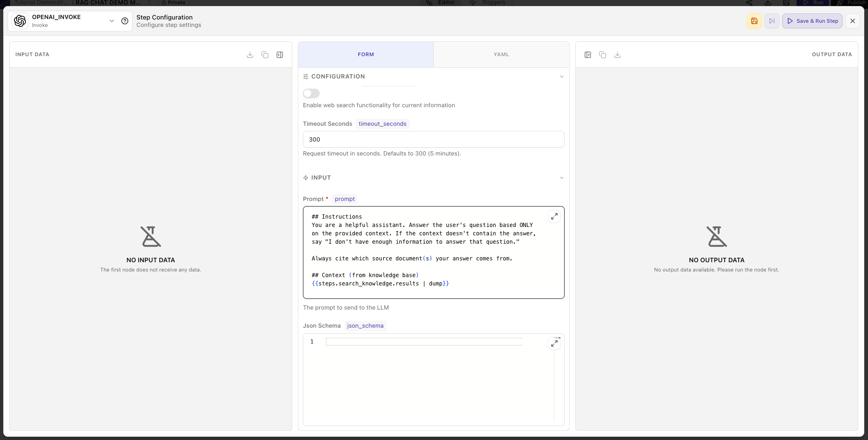The width and height of the screenshot is (868, 440).
Task: Click the prompt variable tag
Action: (x=345, y=199)
